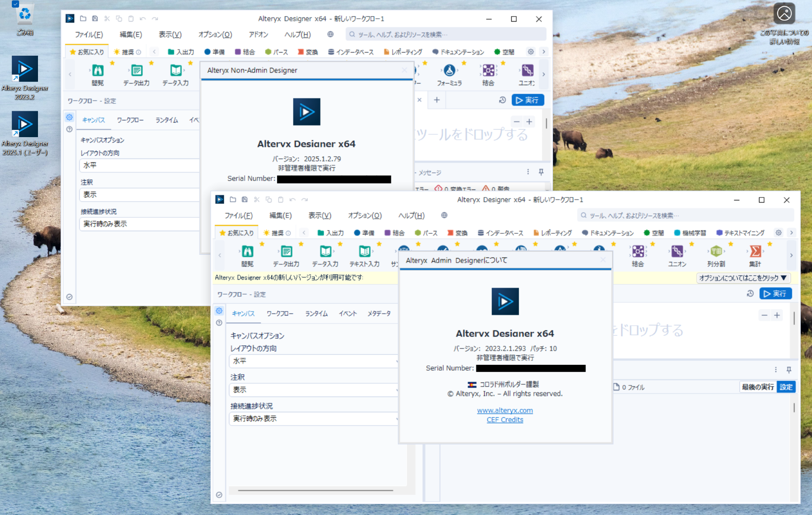Image resolution: width=812 pixels, height=515 pixels.
Task: Open ファイル(F) menu in front window
Action: tap(239, 215)
